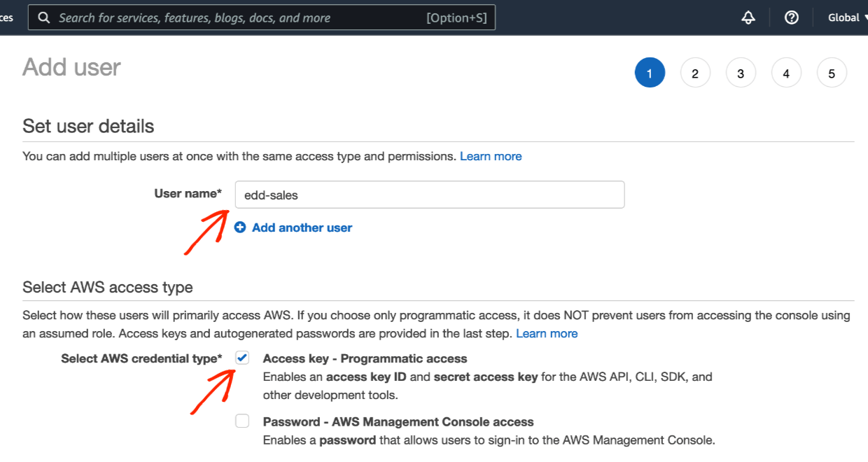Select step 5 circle in the progress indicator
The image size is (868, 462).
point(832,72)
